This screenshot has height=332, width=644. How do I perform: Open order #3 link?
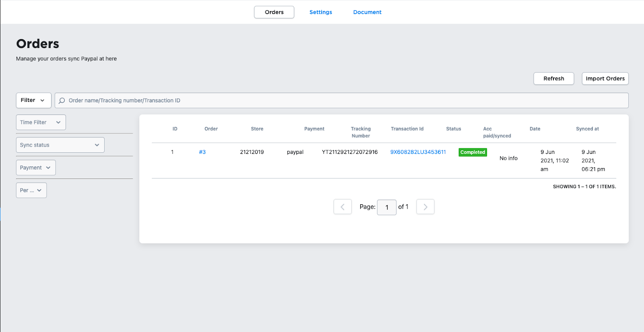[x=202, y=152]
